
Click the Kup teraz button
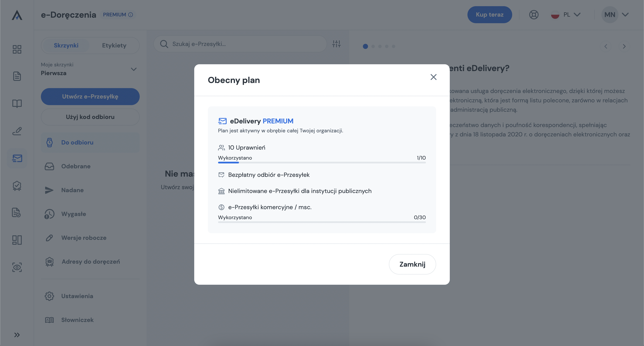point(490,14)
